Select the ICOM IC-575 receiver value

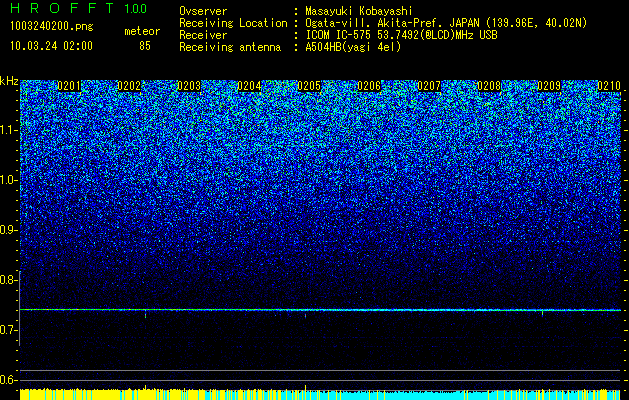pos(401,35)
